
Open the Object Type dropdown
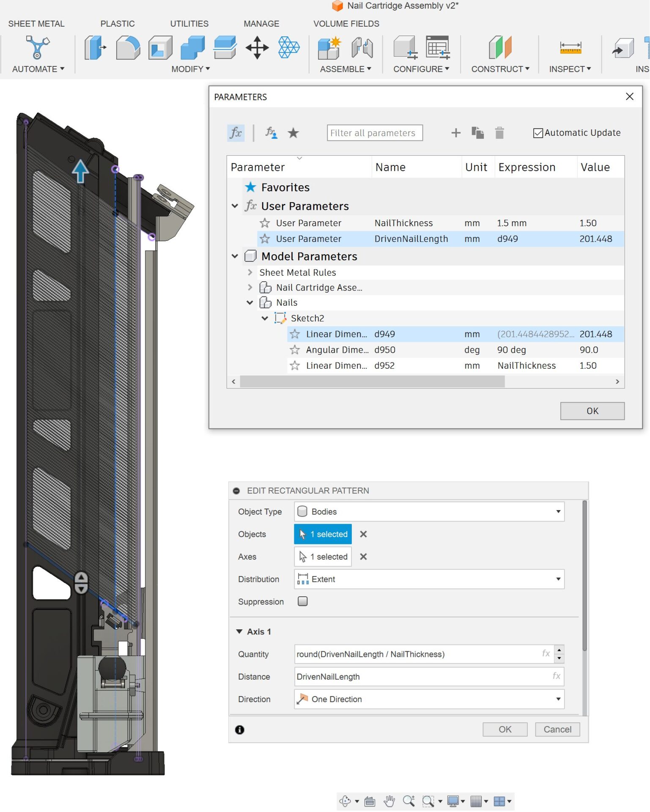tap(429, 511)
